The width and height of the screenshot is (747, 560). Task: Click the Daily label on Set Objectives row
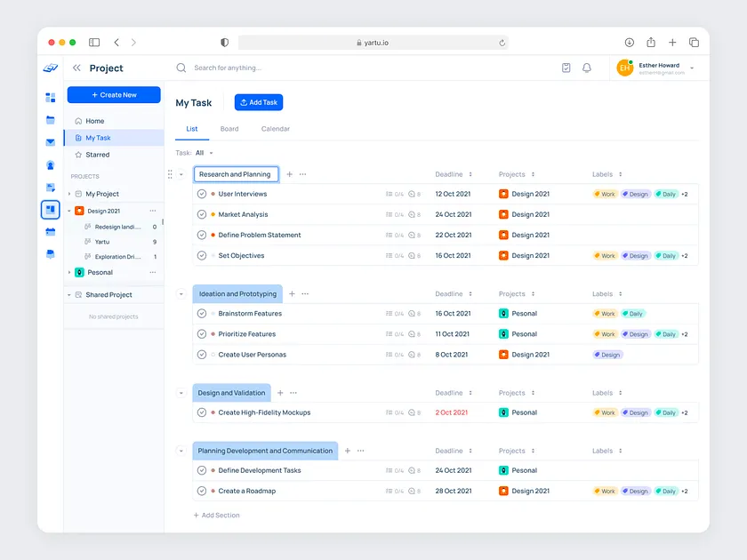666,255
